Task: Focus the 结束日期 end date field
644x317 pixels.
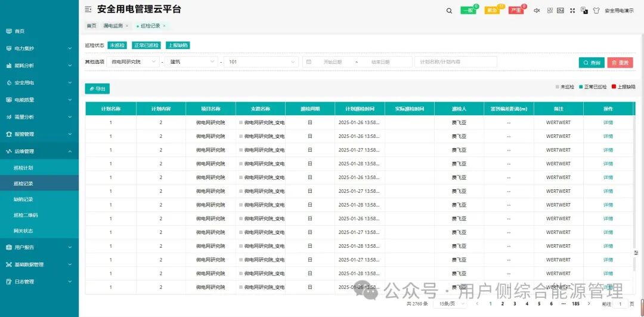Action: [x=380, y=62]
